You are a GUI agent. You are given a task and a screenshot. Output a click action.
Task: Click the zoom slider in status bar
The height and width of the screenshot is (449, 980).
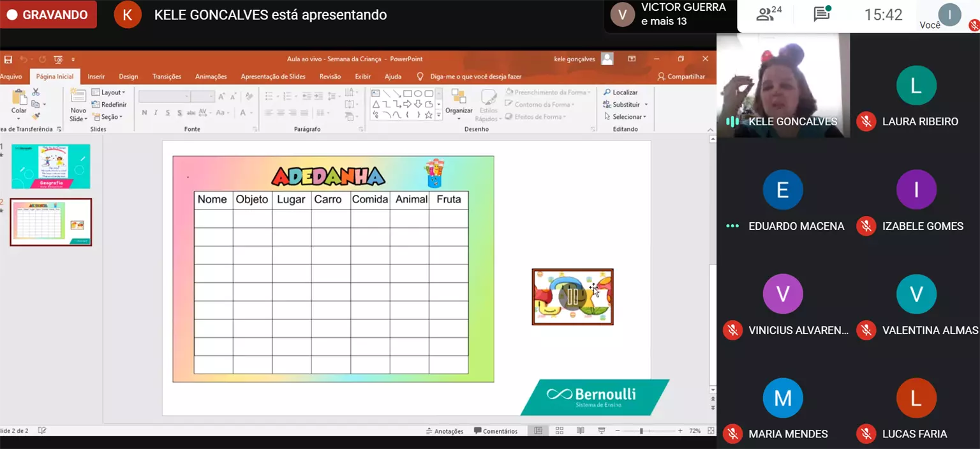click(x=641, y=431)
